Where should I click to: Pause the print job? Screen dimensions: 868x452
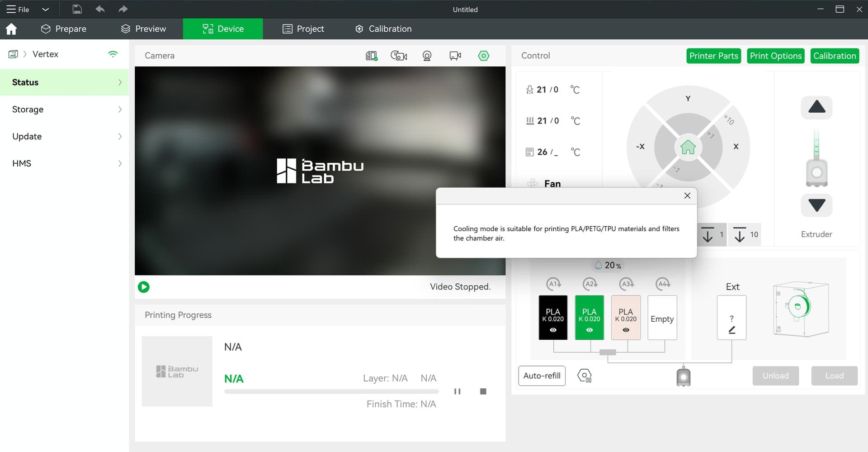pos(457,391)
